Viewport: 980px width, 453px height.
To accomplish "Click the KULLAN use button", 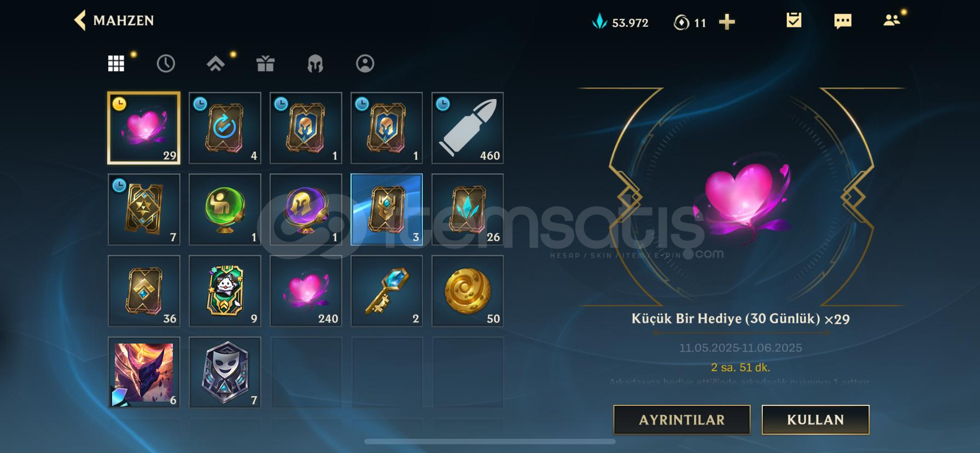I will [815, 420].
